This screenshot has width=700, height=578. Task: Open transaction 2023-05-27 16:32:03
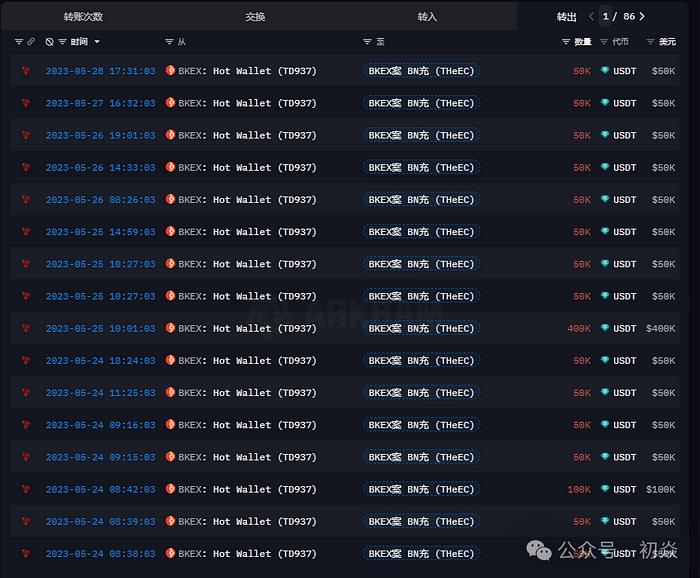tap(100, 103)
